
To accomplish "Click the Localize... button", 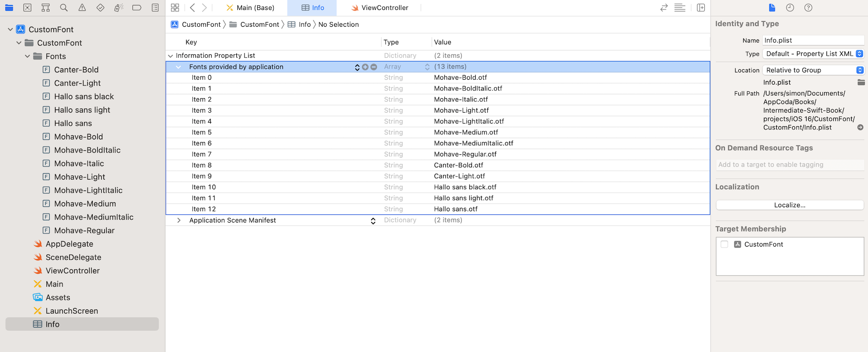I will pyautogui.click(x=789, y=205).
